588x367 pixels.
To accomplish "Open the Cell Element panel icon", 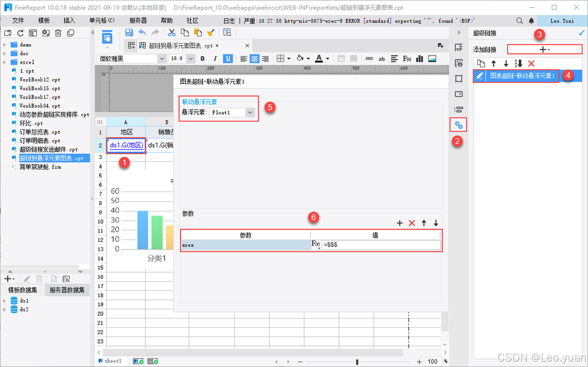I will click(459, 48).
